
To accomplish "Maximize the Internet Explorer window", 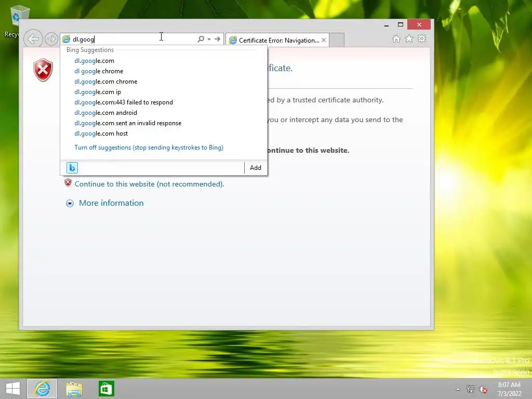I will click(x=401, y=25).
